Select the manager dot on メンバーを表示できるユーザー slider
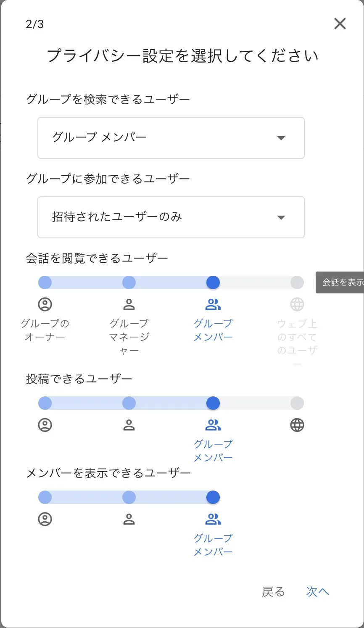Viewport: 364px width, 628px height. (129, 497)
